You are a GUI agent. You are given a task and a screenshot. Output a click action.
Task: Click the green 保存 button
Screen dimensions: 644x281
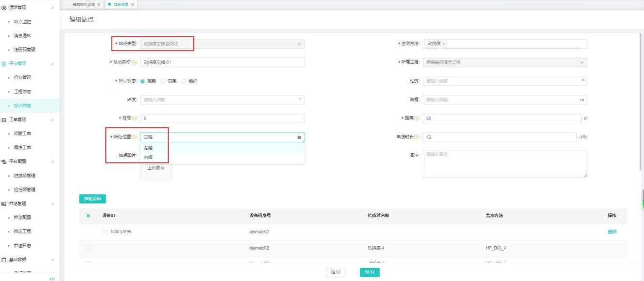[369, 272]
